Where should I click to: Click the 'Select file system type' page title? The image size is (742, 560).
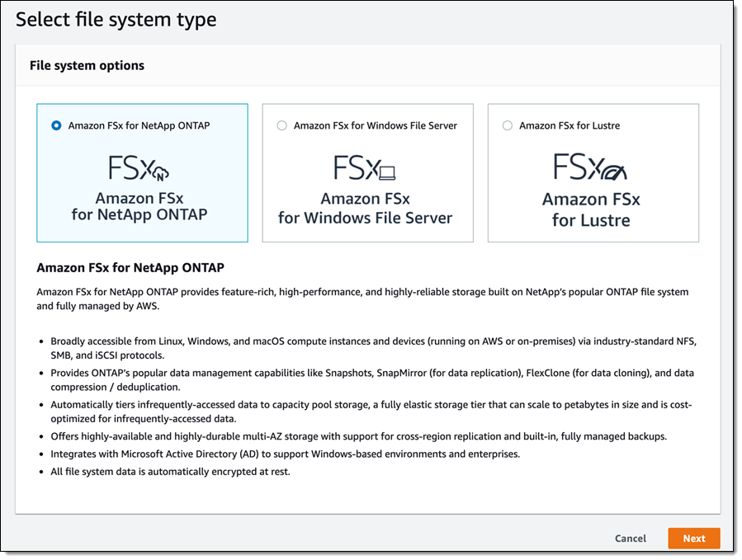pos(116,20)
